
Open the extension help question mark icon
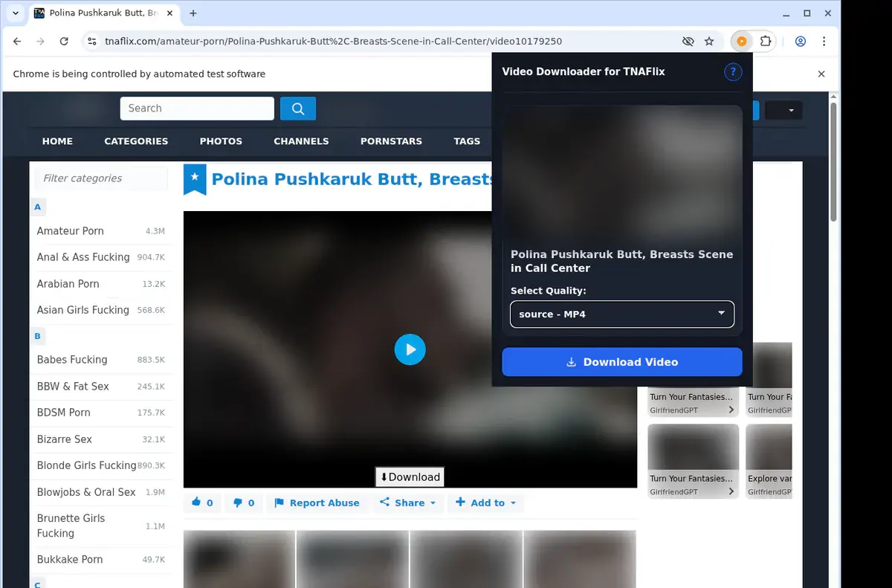(733, 72)
